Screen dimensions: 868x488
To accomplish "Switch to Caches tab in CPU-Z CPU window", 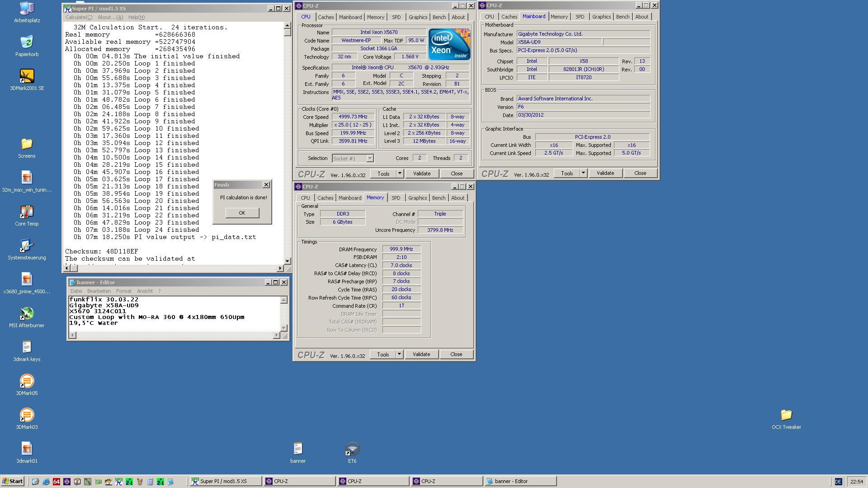I will (325, 17).
